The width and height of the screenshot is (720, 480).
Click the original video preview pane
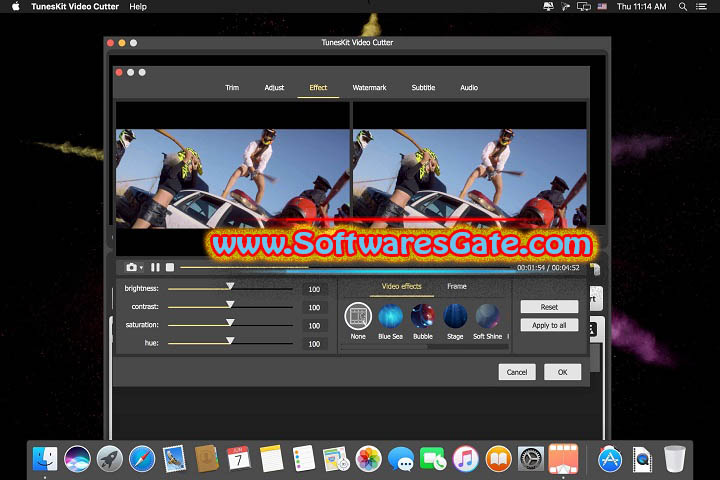[x=232, y=178]
